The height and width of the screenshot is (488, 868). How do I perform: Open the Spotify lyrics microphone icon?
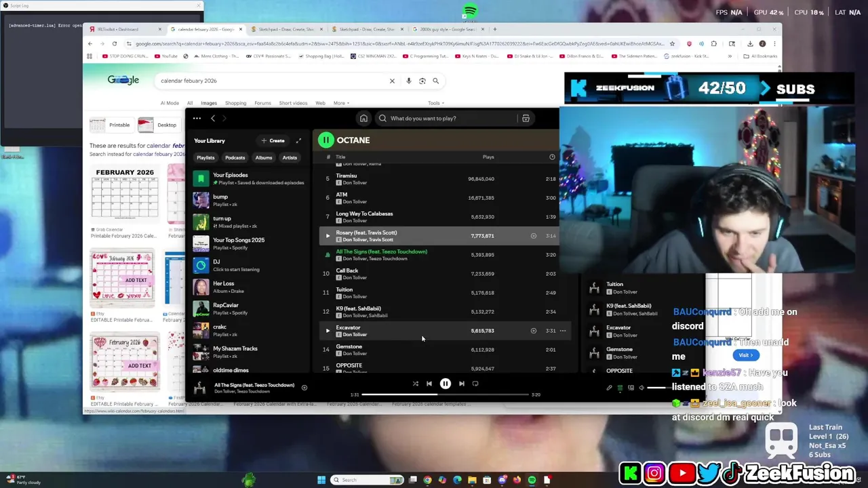[609, 388]
